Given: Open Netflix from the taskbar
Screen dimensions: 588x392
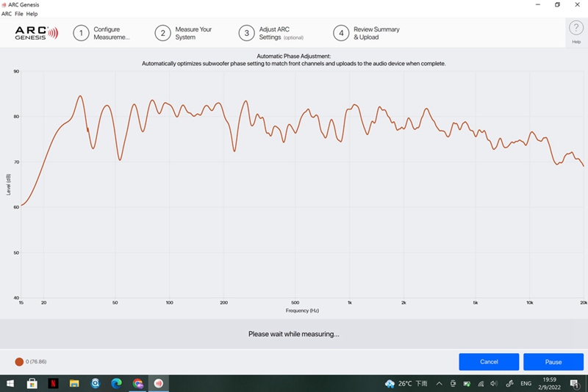Looking at the screenshot, I should [x=54, y=383].
